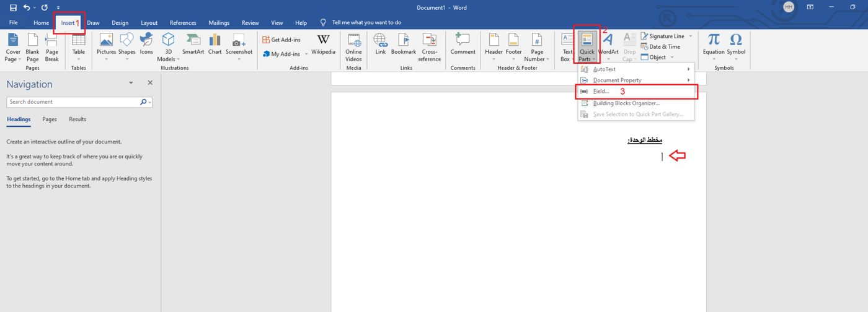Select Headings tab in Navigation pane

tap(19, 119)
